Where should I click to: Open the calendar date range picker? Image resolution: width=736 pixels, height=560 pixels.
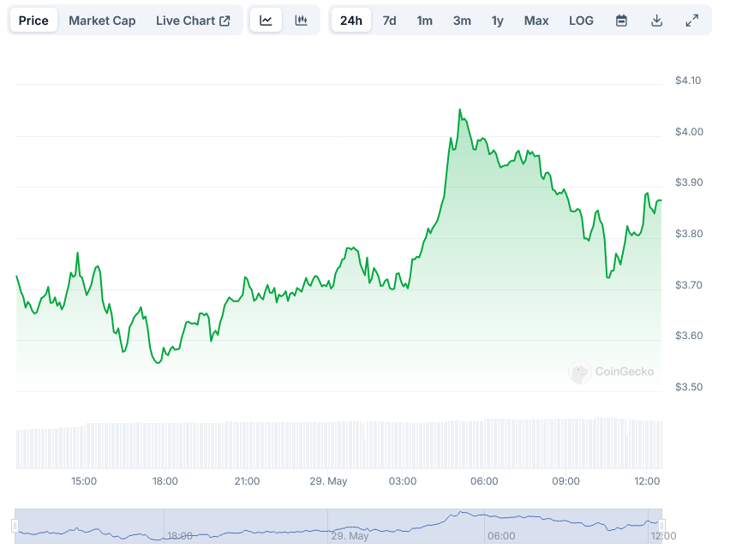(621, 21)
